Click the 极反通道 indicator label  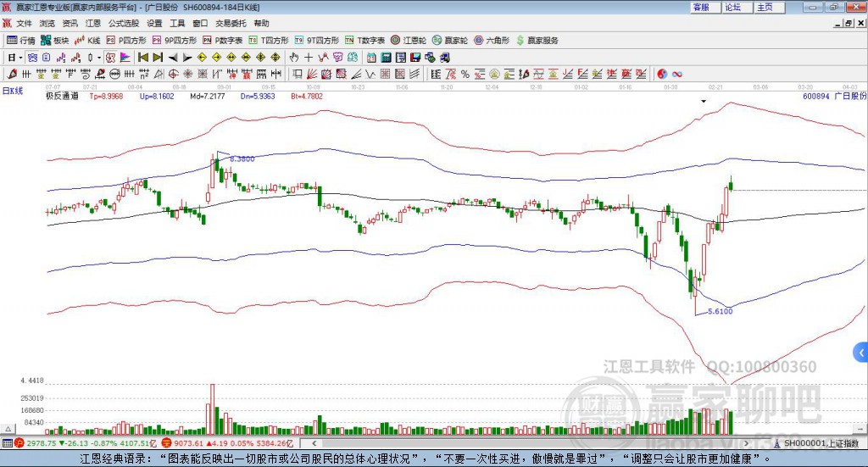(62, 96)
